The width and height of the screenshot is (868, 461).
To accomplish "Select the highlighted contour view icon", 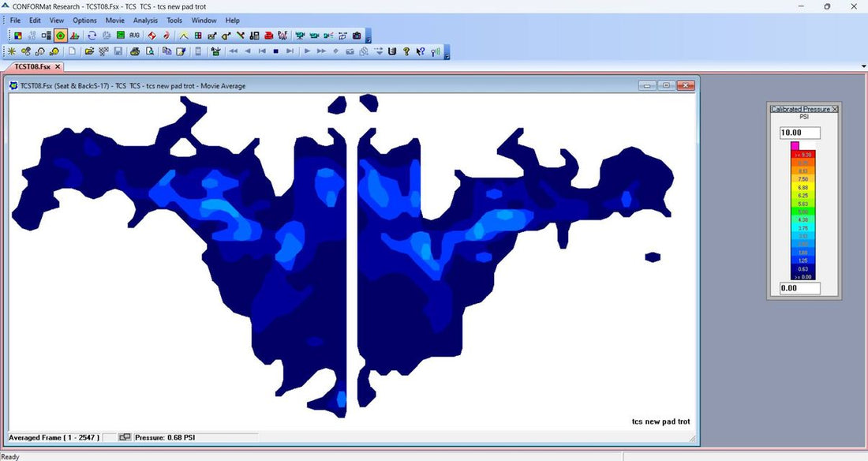I will tap(60, 36).
